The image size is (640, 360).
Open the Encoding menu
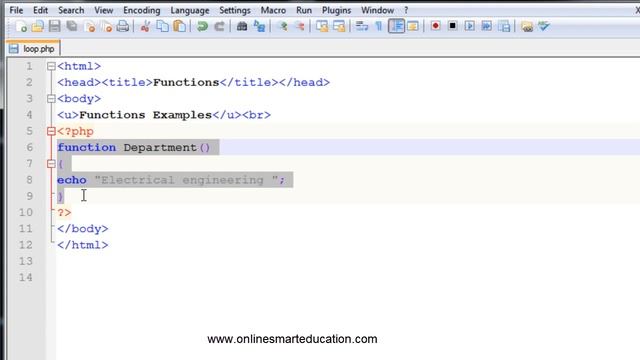click(142, 10)
